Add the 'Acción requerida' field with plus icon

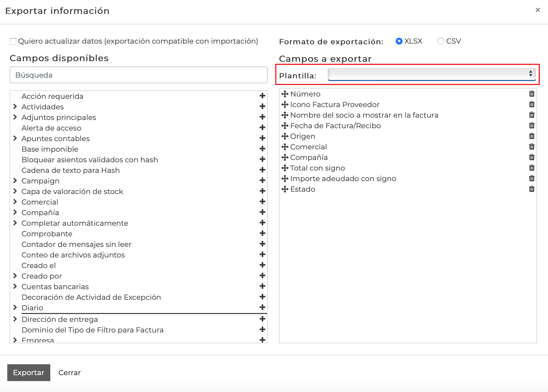(x=262, y=96)
